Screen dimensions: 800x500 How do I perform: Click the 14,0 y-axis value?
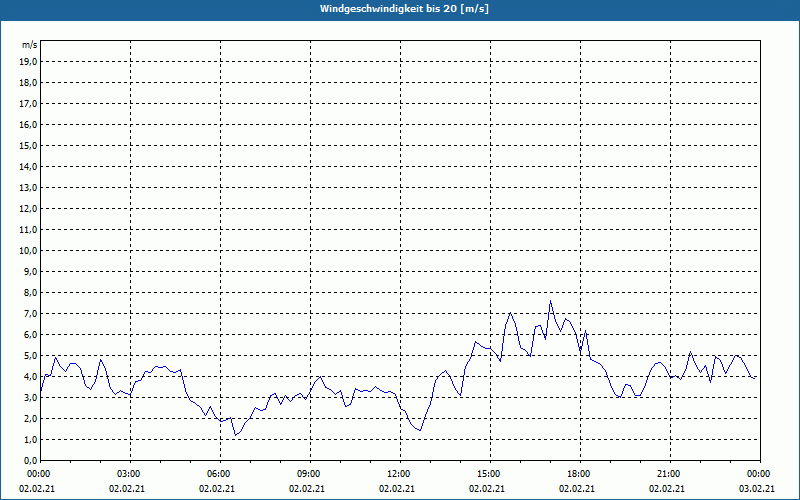tap(28, 166)
